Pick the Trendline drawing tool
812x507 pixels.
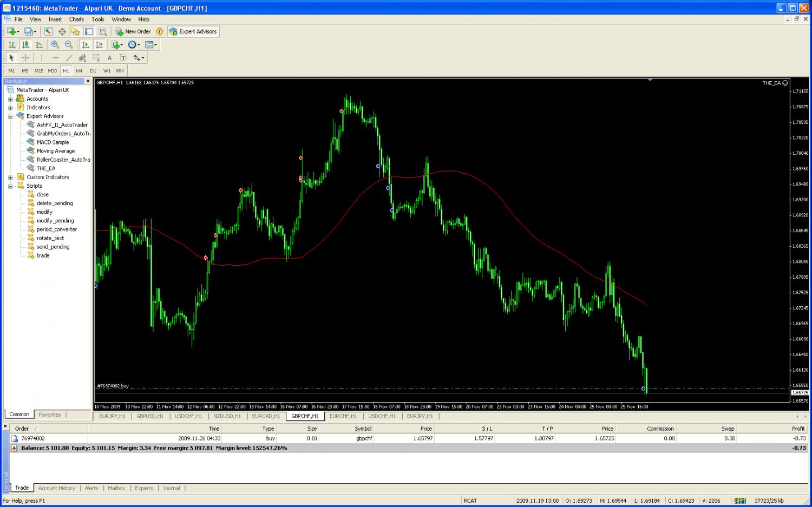[69, 58]
